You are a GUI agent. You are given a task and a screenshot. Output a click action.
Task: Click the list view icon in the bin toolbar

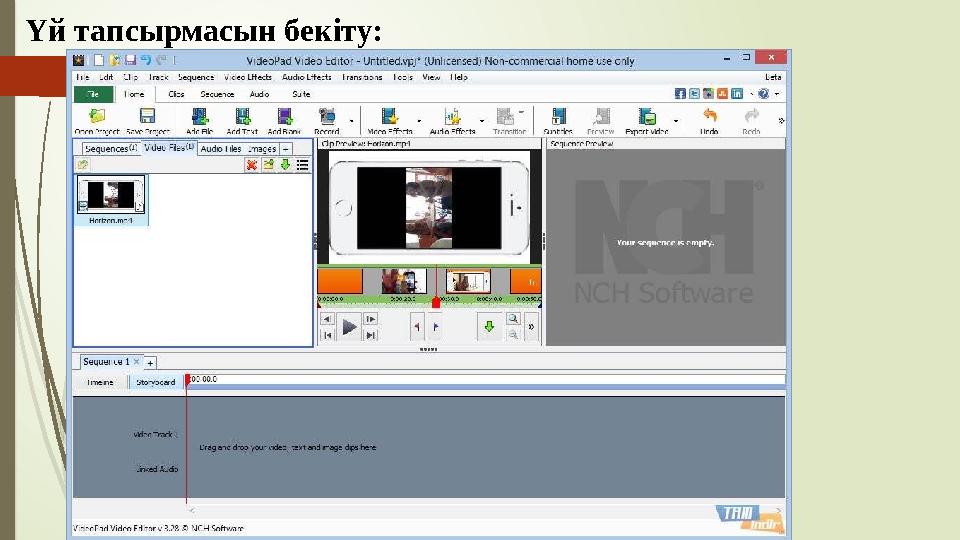(302, 165)
